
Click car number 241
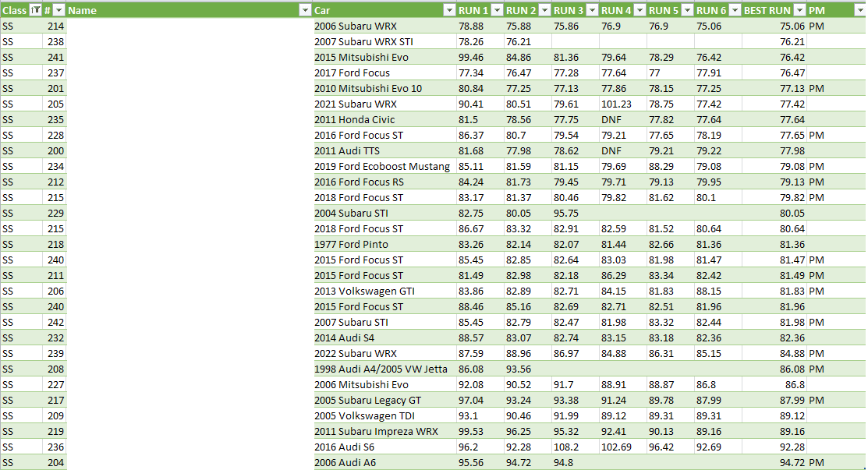coord(55,57)
